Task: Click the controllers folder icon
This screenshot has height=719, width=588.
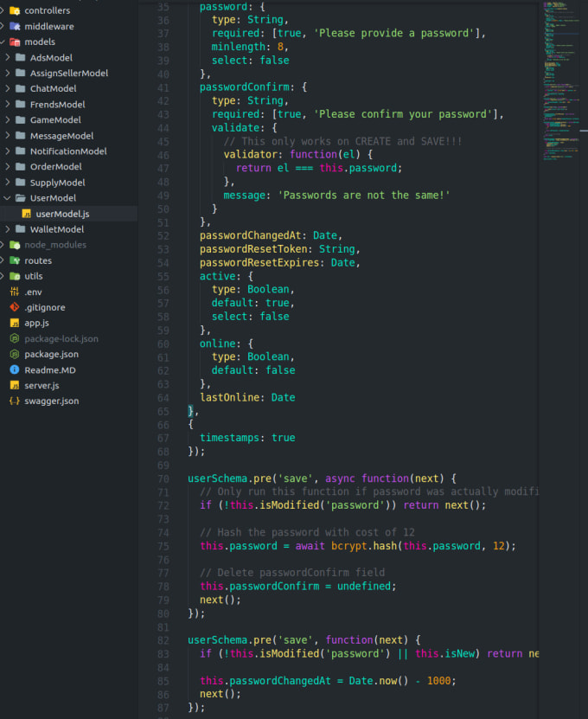Action: 15,10
